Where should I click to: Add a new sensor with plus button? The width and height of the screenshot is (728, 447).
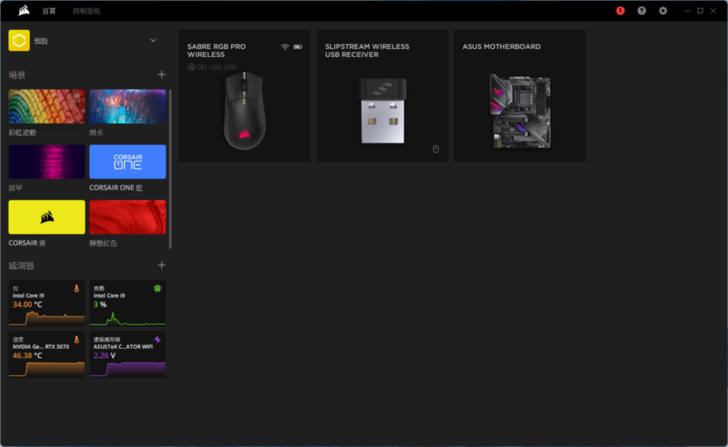click(x=162, y=265)
